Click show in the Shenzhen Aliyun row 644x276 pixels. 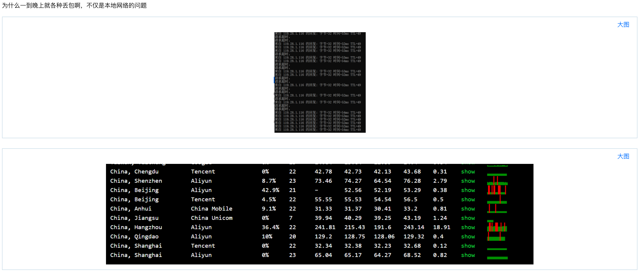pyautogui.click(x=468, y=181)
